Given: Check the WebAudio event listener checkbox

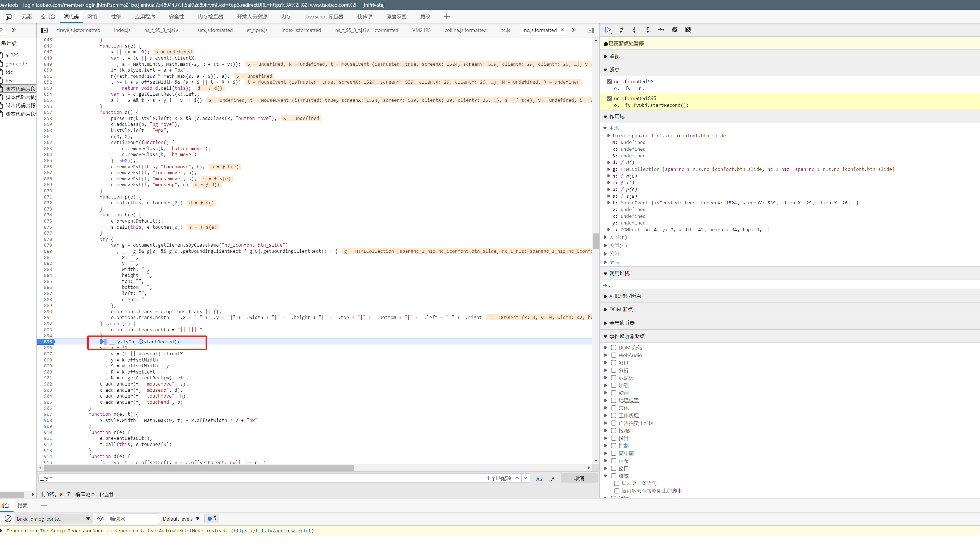Looking at the screenshot, I should [x=613, y=355].
